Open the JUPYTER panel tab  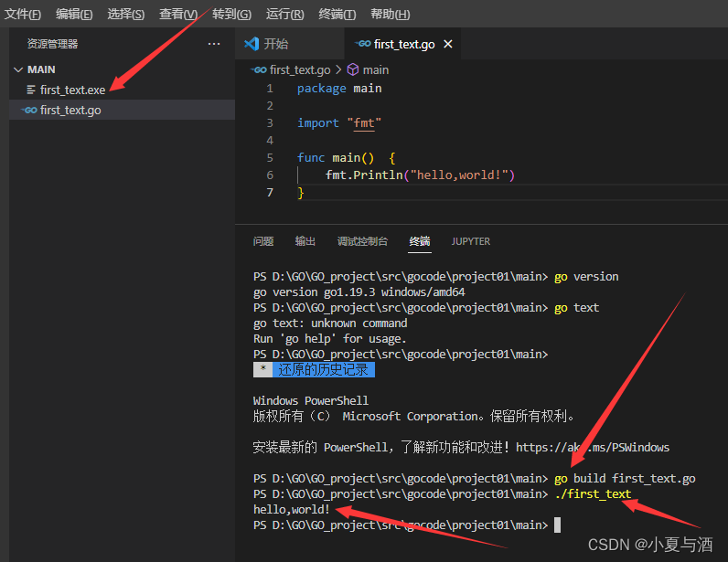(x=471, y=241)
